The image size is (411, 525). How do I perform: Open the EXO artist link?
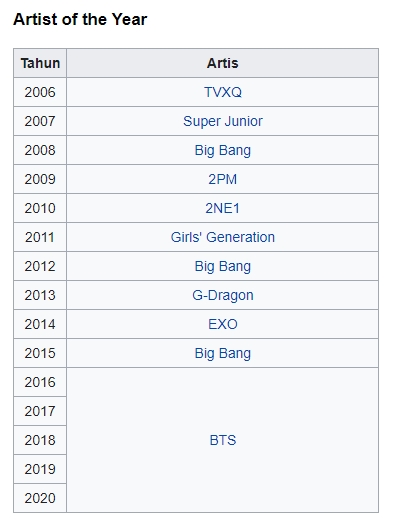(x=223, y=324)
